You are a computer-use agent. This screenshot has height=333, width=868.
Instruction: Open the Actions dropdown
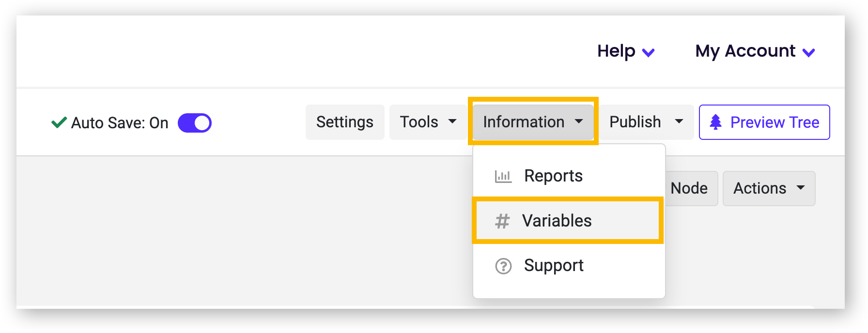769,188
